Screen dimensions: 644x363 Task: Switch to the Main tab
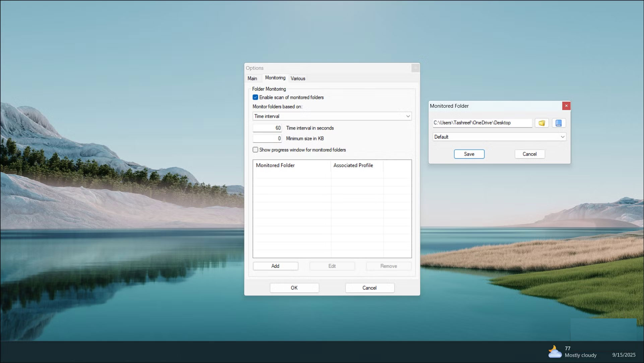[x=253, y=78]
